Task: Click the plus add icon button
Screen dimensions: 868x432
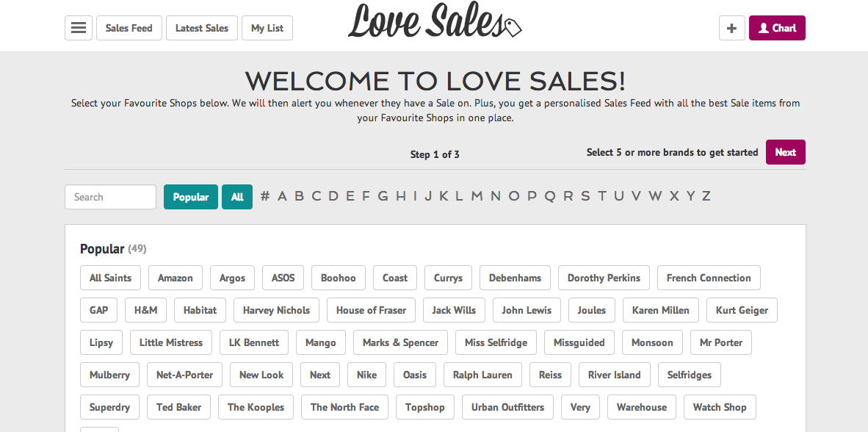Action: tap(732, 28)
